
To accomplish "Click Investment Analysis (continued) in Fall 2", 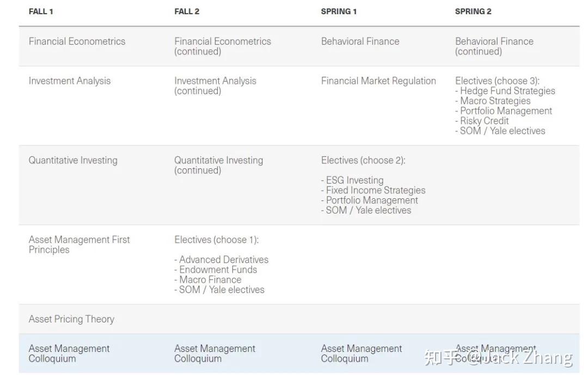I will [x=215, y=86].
